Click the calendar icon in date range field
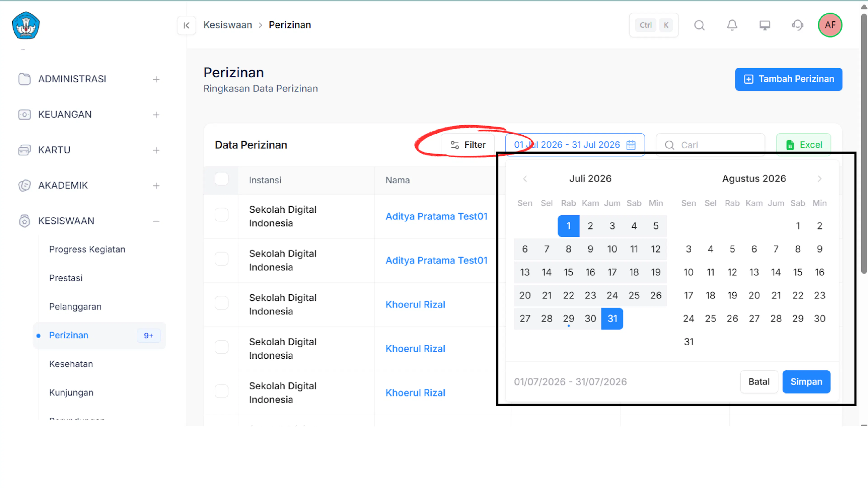The height and width of the screenshot is (488, 868). point(631,145)
